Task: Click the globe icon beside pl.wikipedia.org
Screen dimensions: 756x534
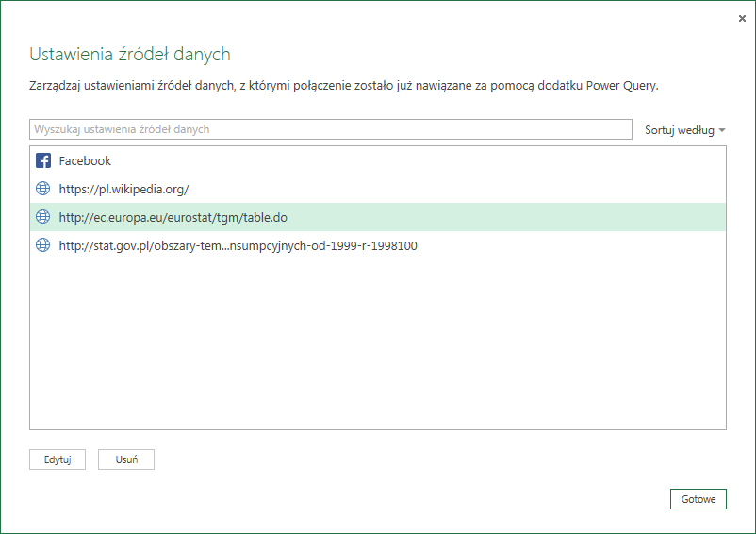Action: click(x=42, y=189)
